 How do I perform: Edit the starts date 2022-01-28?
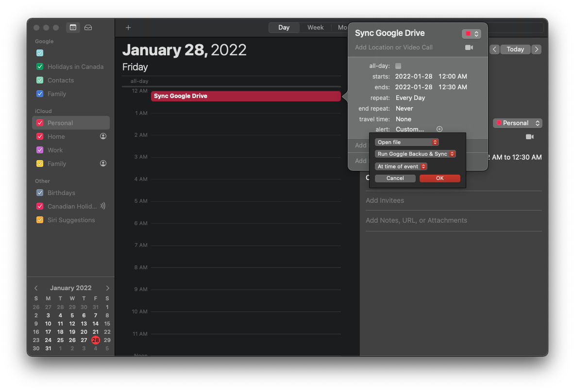413,77
